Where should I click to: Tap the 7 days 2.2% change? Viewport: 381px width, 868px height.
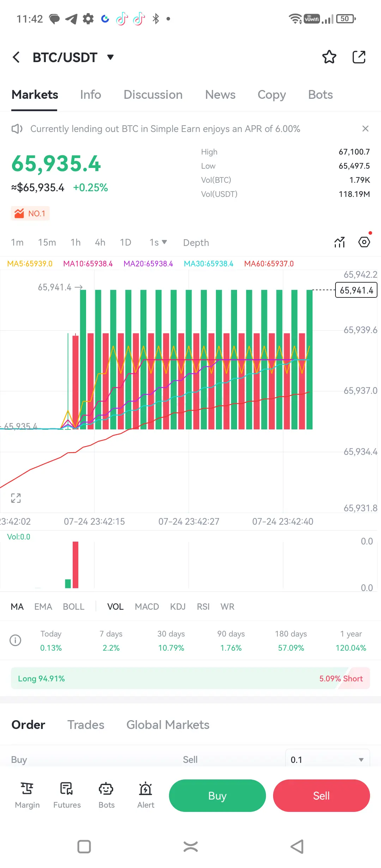111,641
